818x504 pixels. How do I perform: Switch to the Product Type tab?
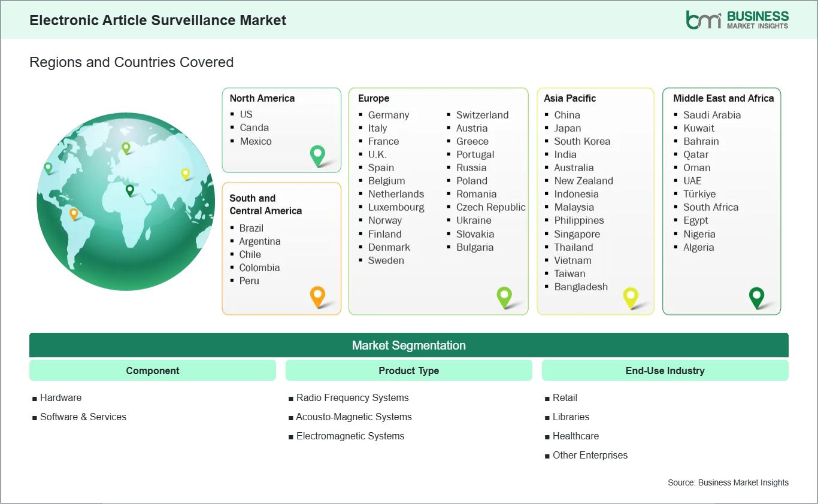[x=408, y=370]
